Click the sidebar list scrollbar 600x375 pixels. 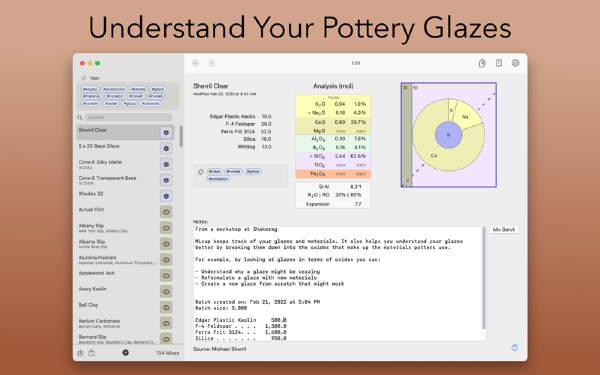click(x=181, y=136)
